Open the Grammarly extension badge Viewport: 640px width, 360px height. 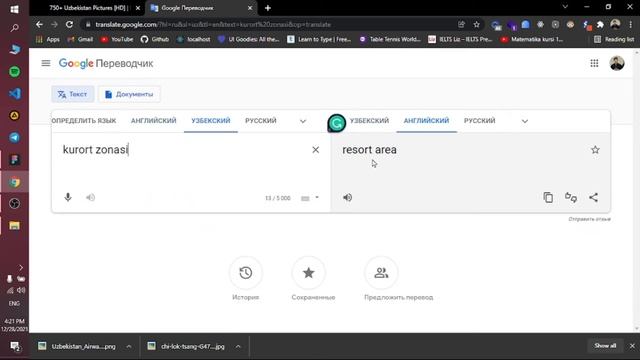tap(337, 123)
